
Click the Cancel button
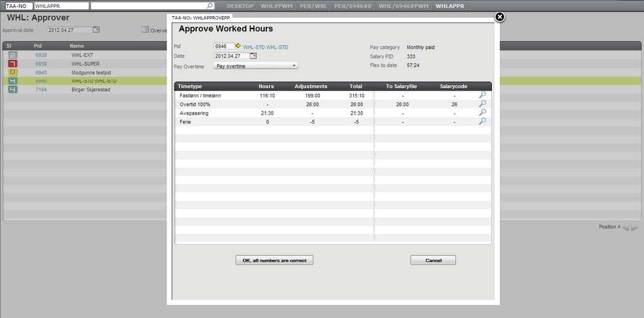(x=433, y=260)
